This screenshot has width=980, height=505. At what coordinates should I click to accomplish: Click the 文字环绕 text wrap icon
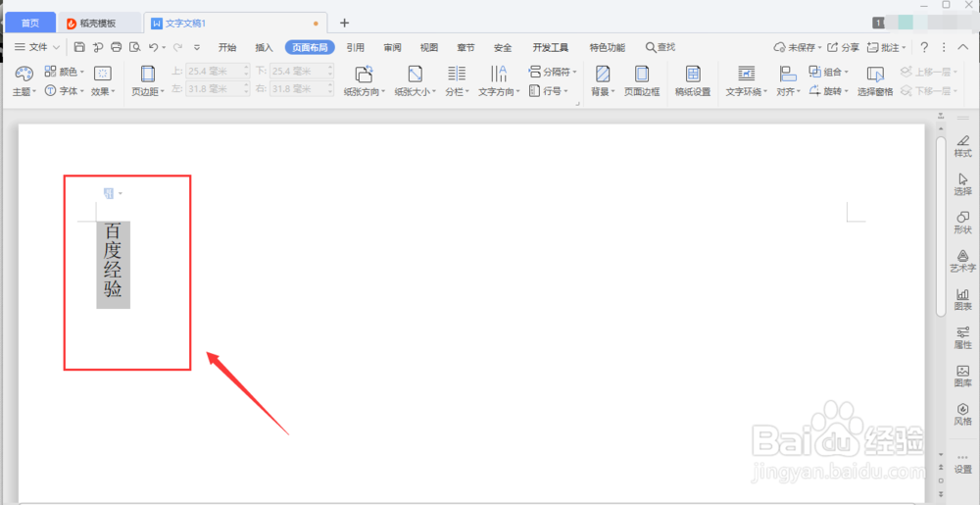[746, 74]
